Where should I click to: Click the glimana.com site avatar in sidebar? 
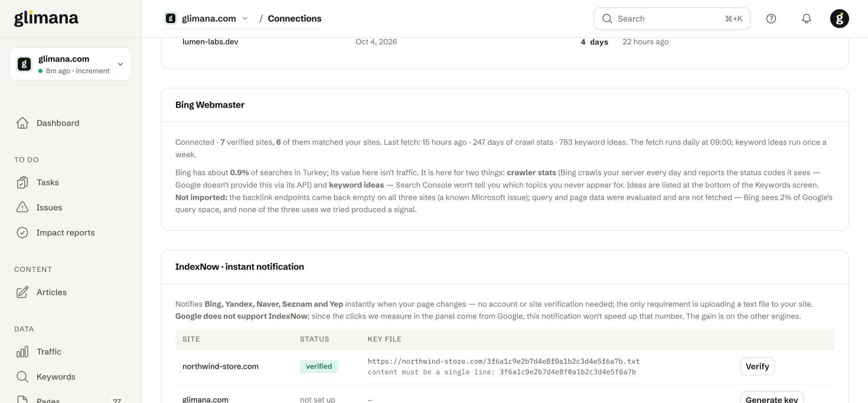click(24, 64)
